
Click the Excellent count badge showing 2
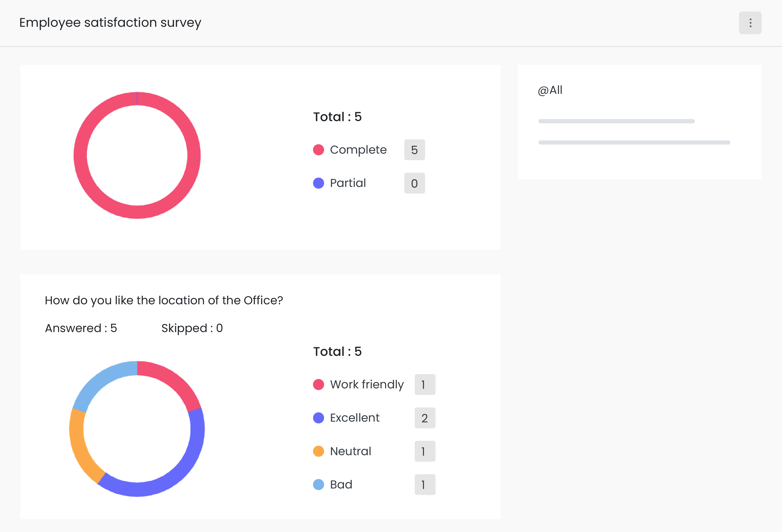tap(425, 418)
